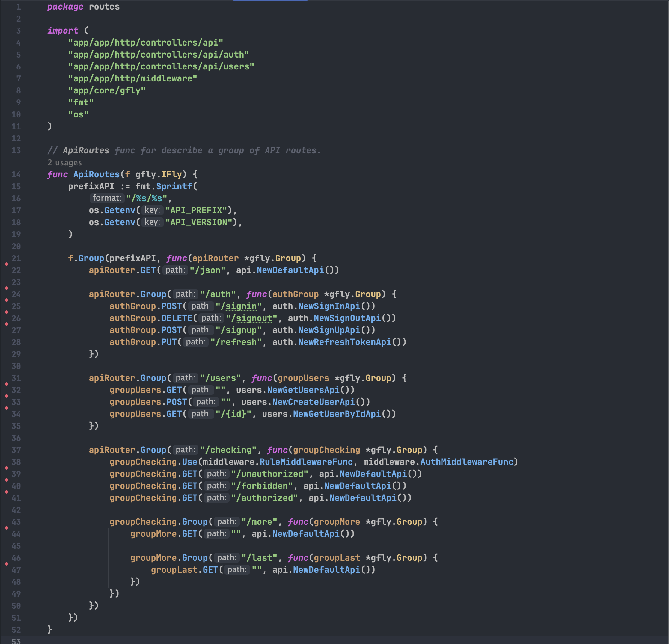This screenshot has width=669, height=644.
Task: Click the "fmt" import string
Action: pyautogui.click(x=81, y=102)
